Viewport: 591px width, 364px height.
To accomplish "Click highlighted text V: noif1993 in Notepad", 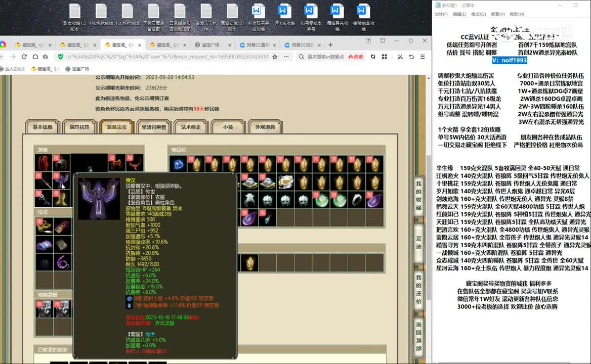I will tap(510, 60).
